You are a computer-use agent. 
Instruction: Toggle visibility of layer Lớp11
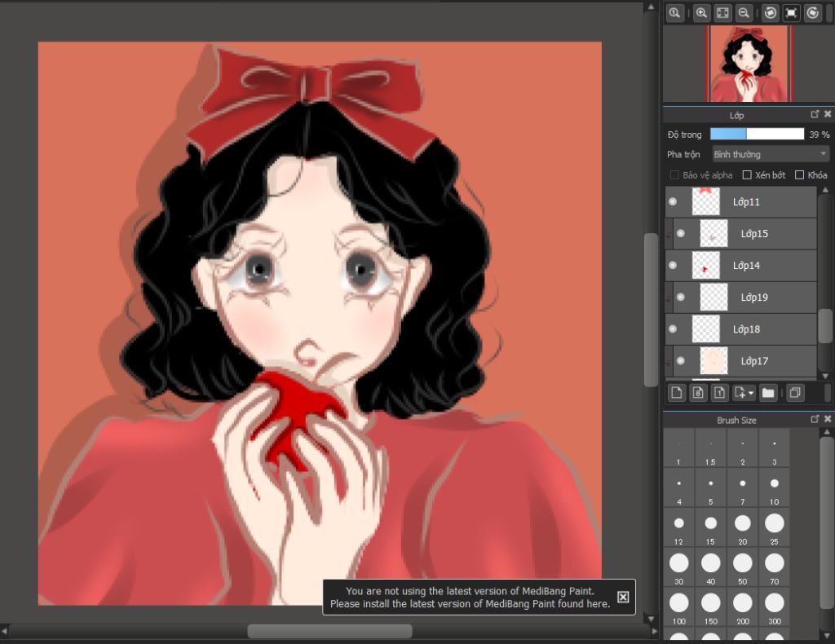673,201
